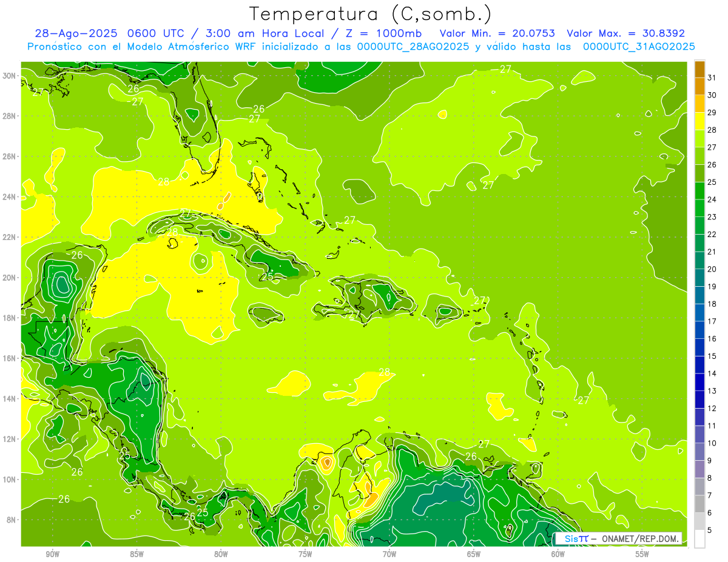This screenshot has height=562, width=728.
Task: Click the yellow legend swatch between 28 and 29
Action: tap(699, 121)
